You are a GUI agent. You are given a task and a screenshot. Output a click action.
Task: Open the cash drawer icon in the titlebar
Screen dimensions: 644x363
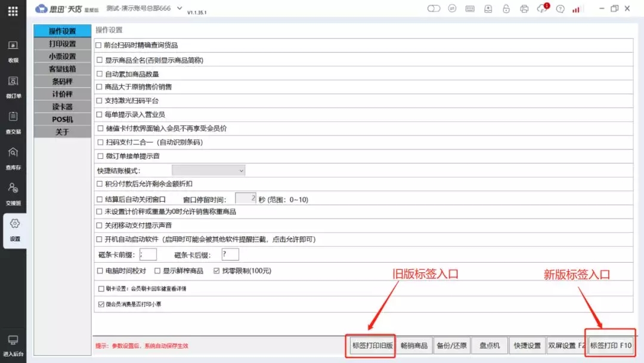pyautogui.click(x=488, y=8)
